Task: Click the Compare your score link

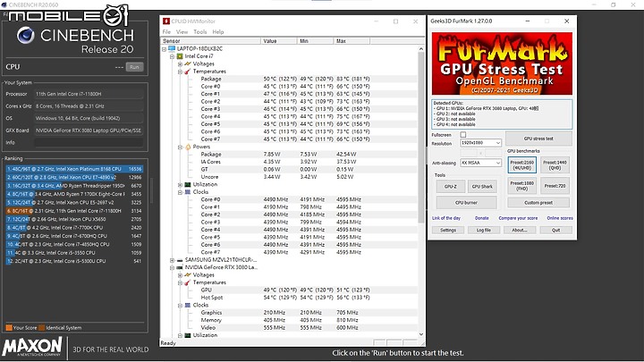Action: pyautogui.click(x=518, y=218)
